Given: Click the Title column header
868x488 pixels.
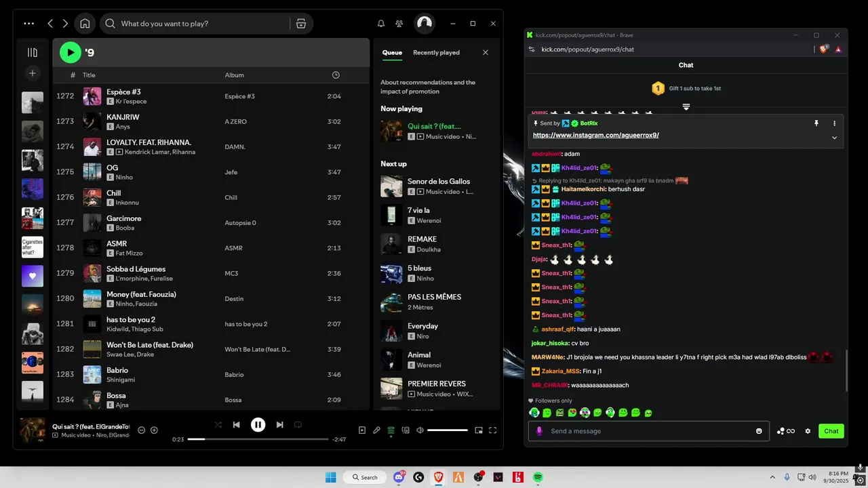Looking at the screenshot, I should pyautogui.click(x=89, y=75).
